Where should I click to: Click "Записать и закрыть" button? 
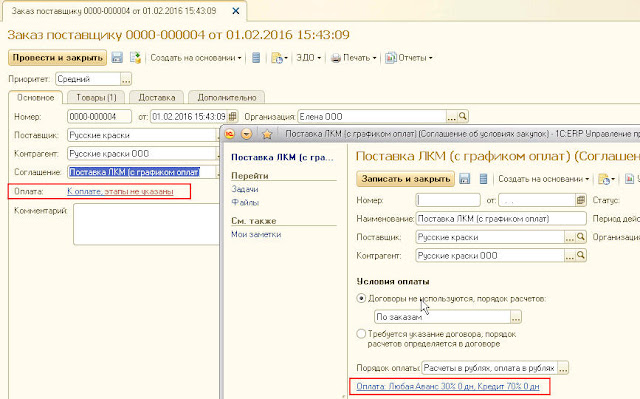(x=405, y=179)
